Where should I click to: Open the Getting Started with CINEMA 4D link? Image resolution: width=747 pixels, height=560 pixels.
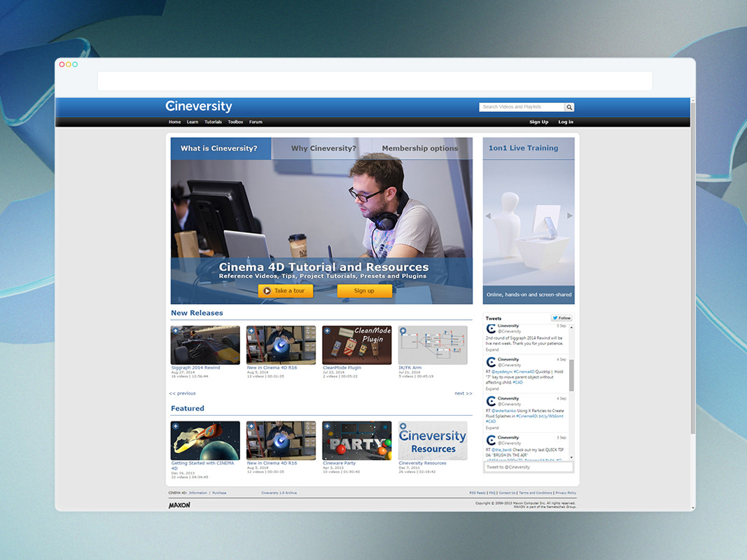tap(202, 465)
